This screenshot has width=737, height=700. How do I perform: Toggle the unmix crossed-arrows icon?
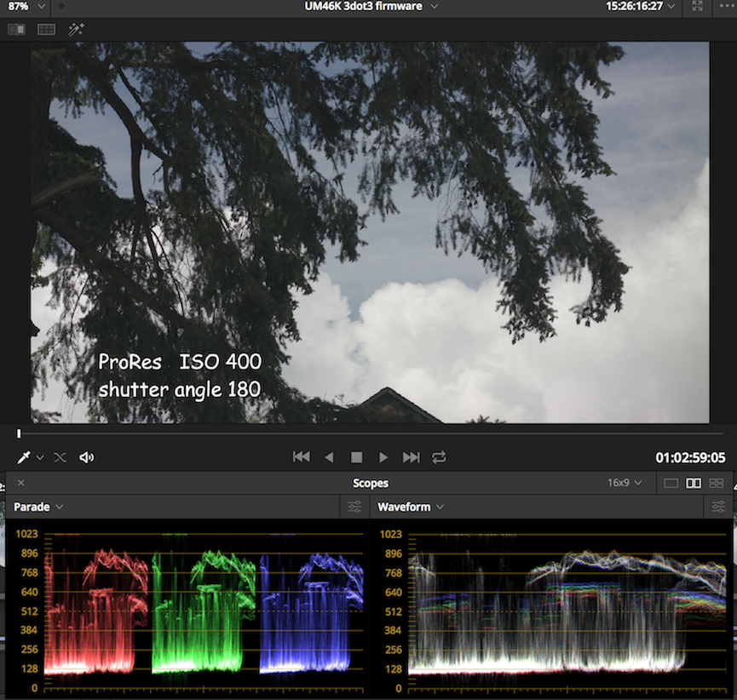pos(60,457)
